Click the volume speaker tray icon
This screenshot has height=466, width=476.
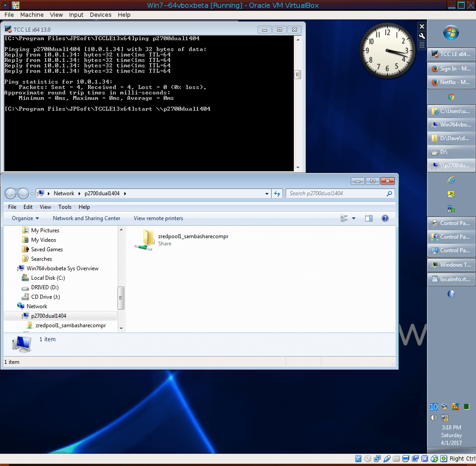(x=434, y=418)
